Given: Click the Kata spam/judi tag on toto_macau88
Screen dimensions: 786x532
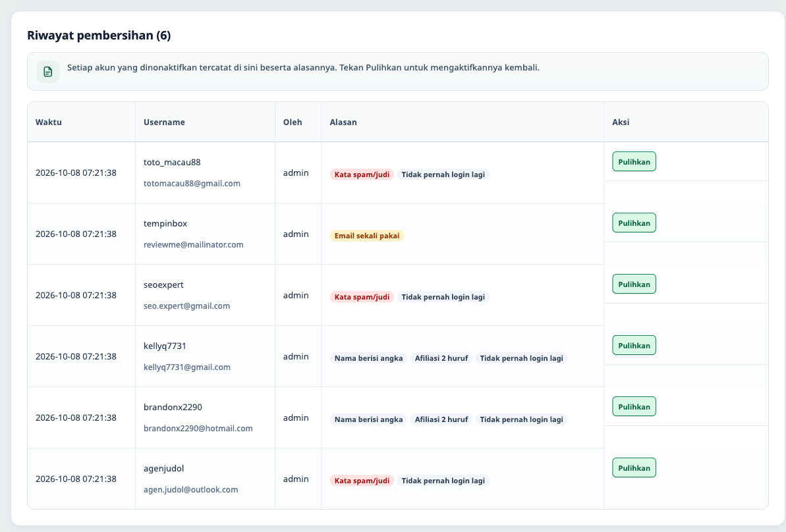Looking at the screenshot, I should 362,174.
